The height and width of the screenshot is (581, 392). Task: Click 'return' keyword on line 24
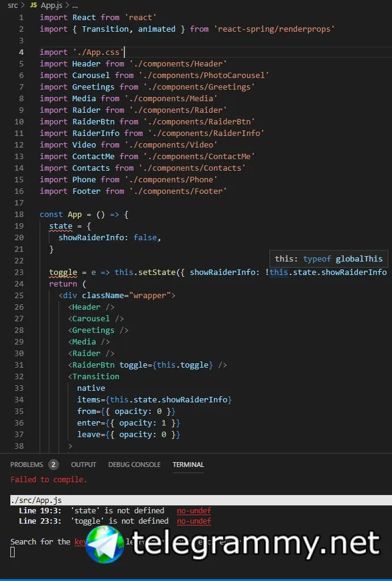click(x=63, y=284)
